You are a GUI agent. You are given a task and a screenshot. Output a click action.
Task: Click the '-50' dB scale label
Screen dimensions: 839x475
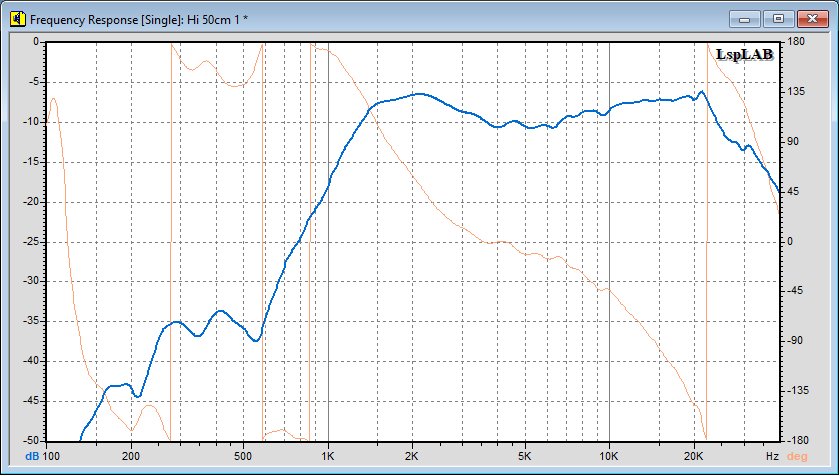(x=30, y=440)
